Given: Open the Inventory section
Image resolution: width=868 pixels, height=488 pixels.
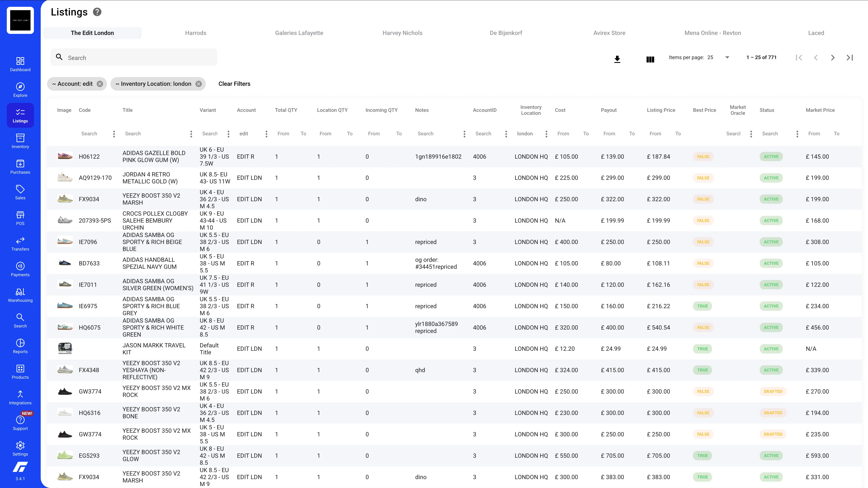Looking at the screenshot, I should (x=20, y=140).
